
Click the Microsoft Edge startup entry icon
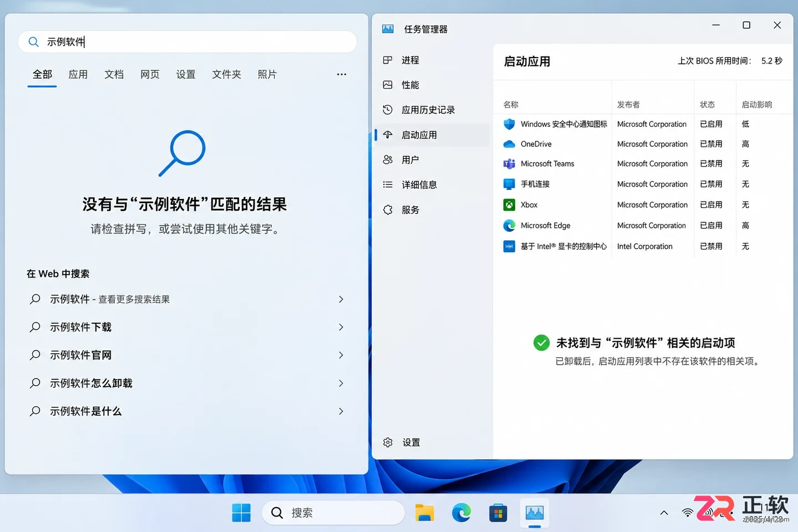point(509,226)
